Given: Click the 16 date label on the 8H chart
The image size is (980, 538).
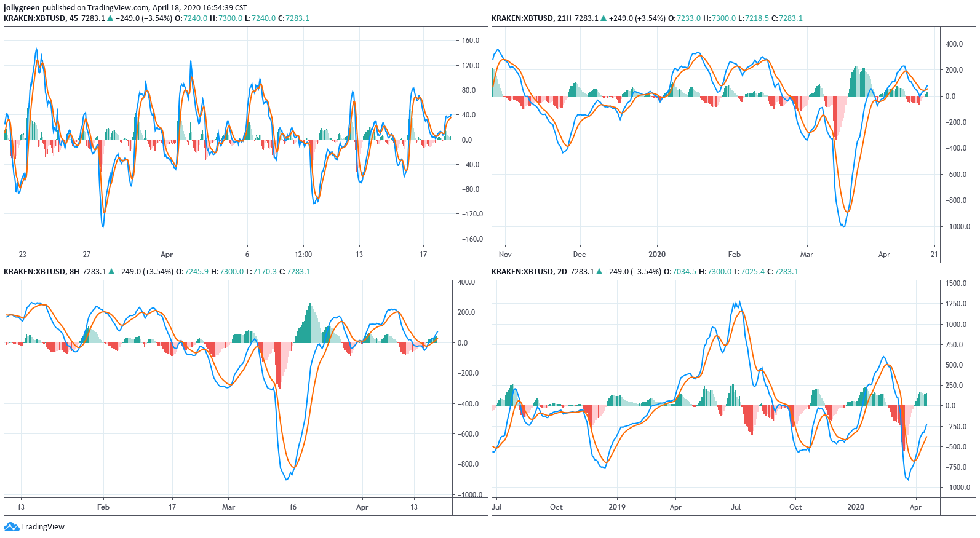Looking at the screenshot, I should [293, 507].
